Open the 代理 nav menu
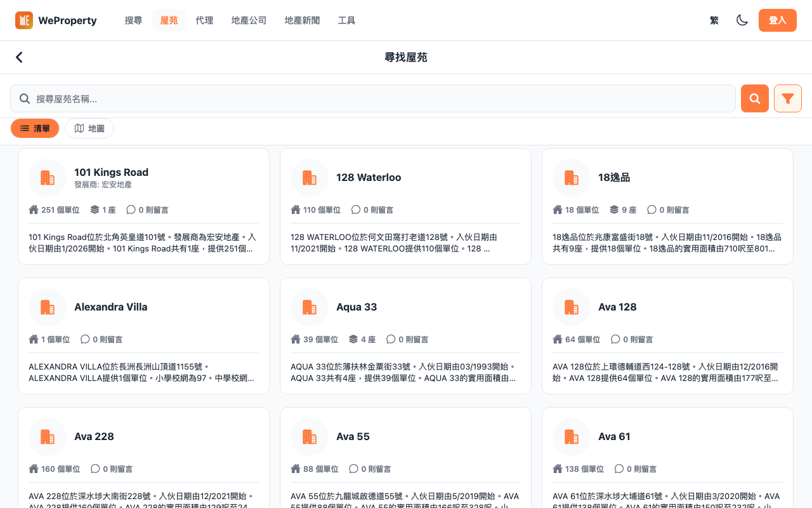 pyautogui.click(x=204, y=20)
